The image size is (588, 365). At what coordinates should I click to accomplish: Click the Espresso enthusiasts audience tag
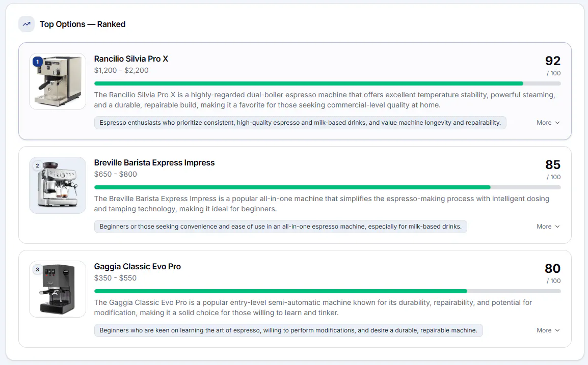point(300,123)
